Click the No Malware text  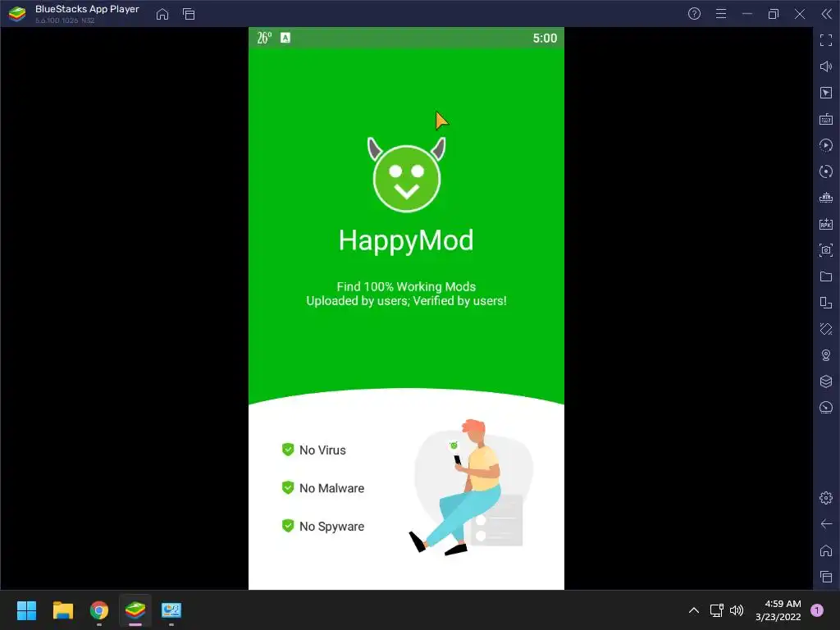(x=331, y=488)
